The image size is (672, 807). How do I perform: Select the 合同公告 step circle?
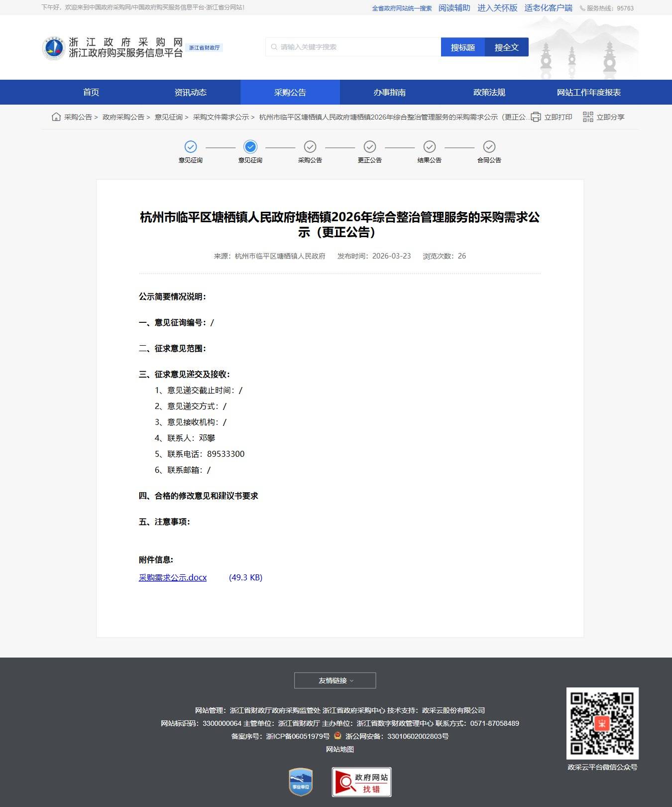point(489,146)
